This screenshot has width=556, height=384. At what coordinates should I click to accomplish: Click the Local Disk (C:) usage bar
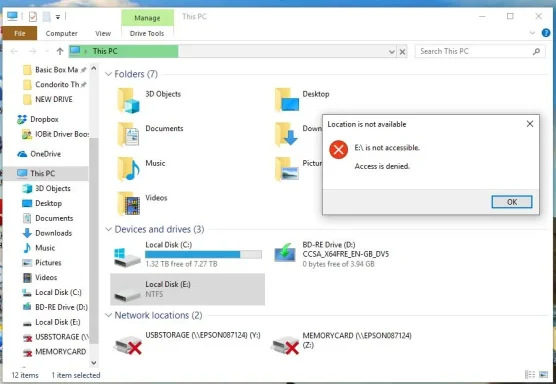pyautogui.click(x=203, y=254)
